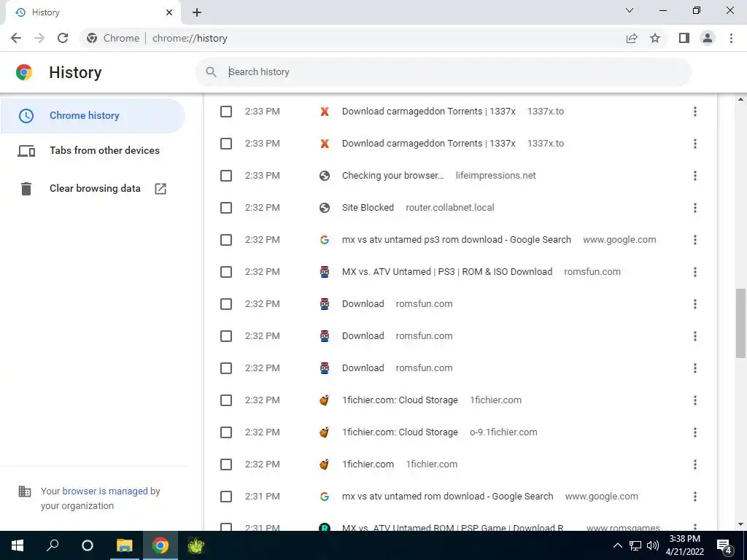Open the green app icon on taskbar

(196, 545)
